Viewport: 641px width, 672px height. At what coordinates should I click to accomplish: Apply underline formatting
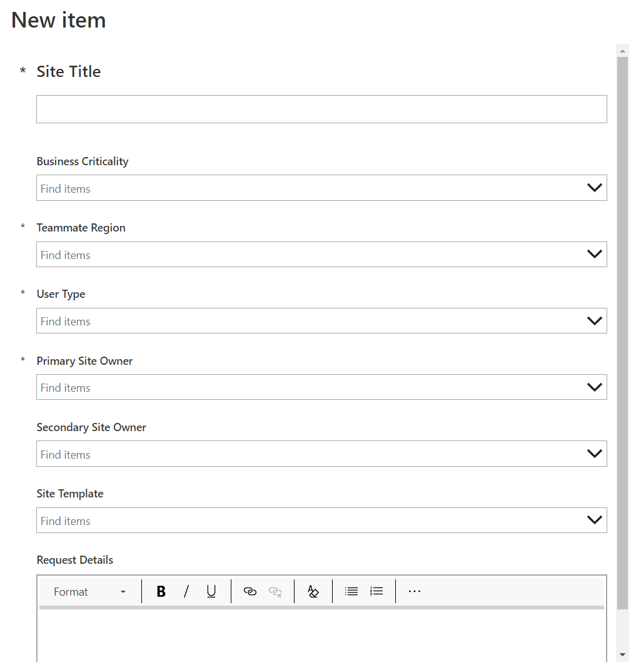point(211,591)
